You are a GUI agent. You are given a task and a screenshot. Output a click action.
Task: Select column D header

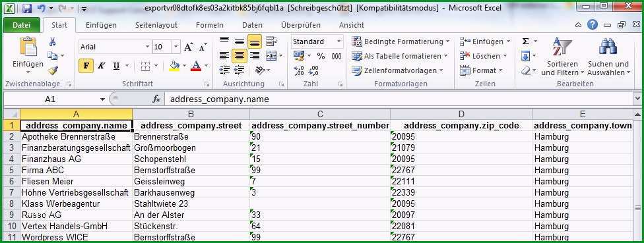click(461, 115)
